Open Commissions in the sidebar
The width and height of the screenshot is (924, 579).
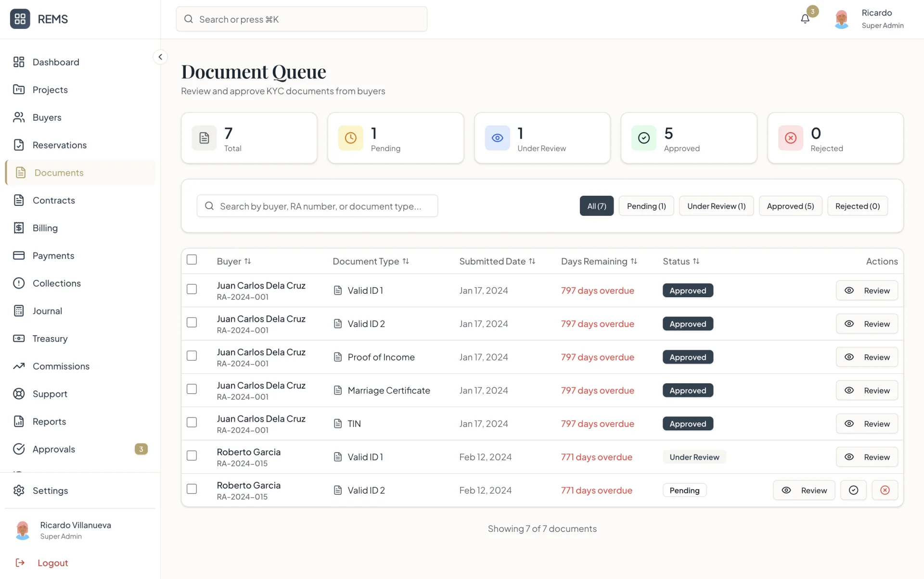(x=61, y=366)
